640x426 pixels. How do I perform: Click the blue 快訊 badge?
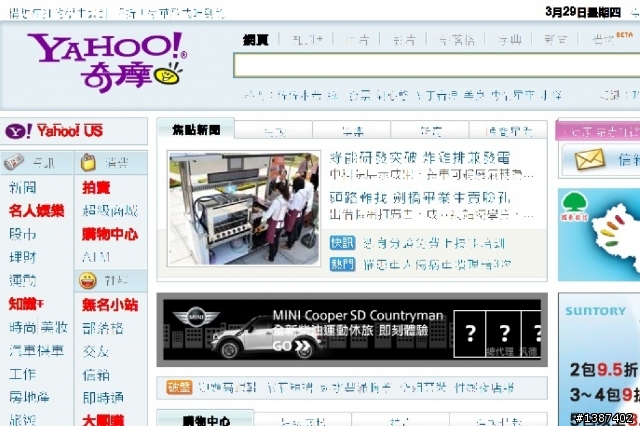point(342,242)
